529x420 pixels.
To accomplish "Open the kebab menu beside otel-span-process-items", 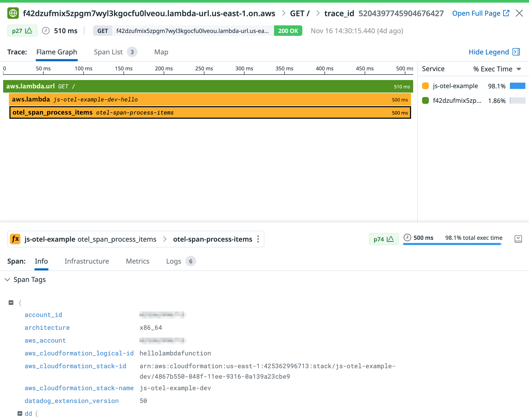I will point(258,239).
